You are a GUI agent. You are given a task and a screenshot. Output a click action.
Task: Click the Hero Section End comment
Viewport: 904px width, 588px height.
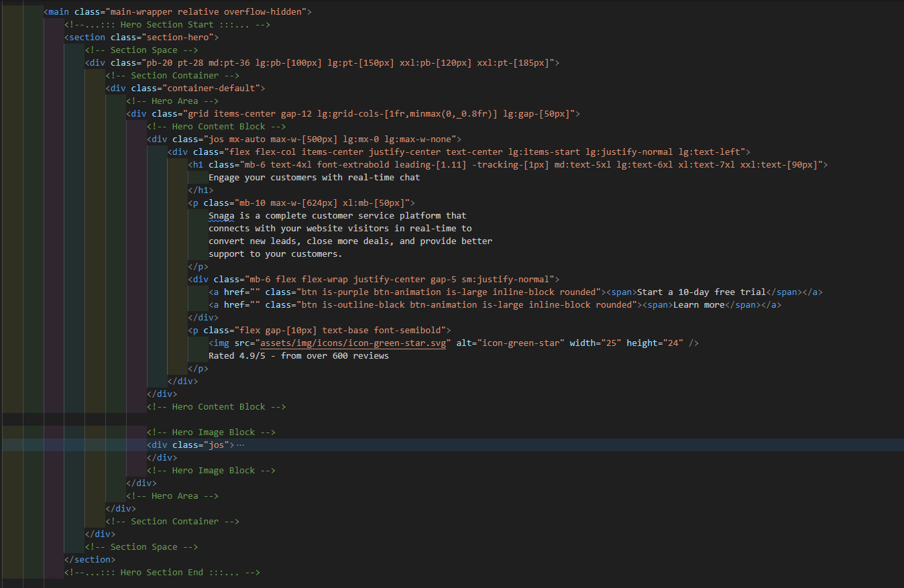click(x=162, y=572)
